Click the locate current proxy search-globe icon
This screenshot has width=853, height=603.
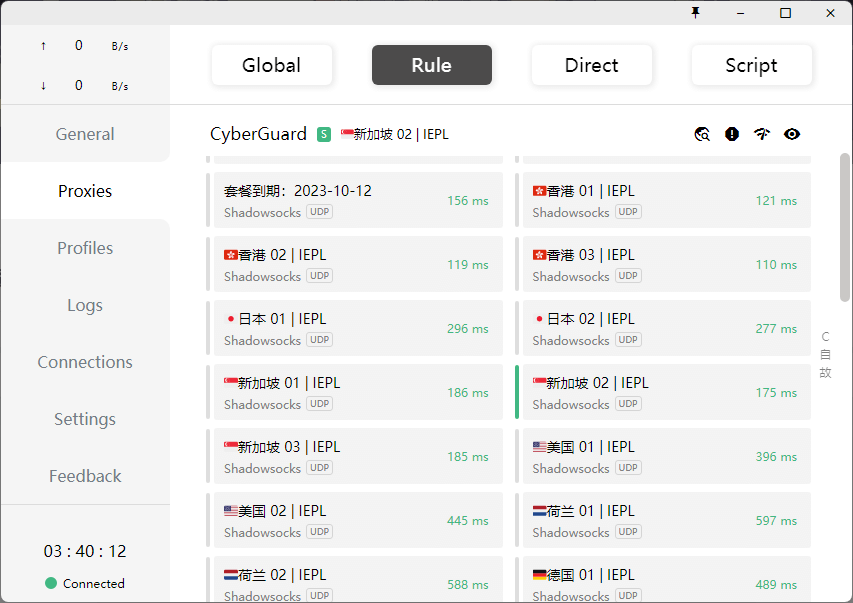(x=702, y=134)
